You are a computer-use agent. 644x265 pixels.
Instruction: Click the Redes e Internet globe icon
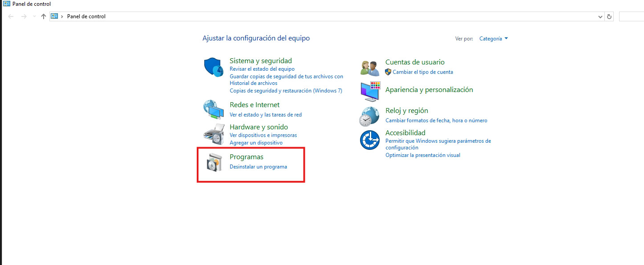214,109
